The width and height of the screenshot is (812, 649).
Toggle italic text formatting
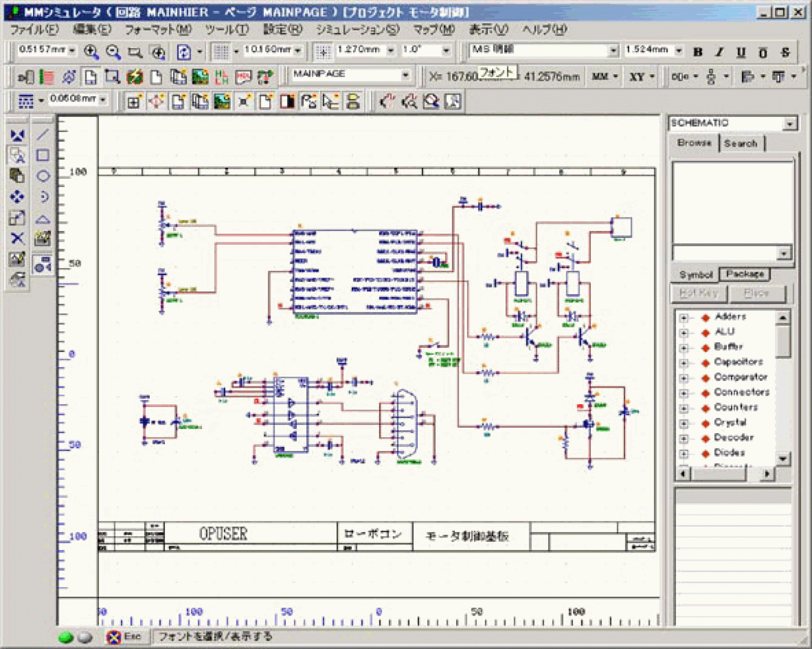click(719, 52)
